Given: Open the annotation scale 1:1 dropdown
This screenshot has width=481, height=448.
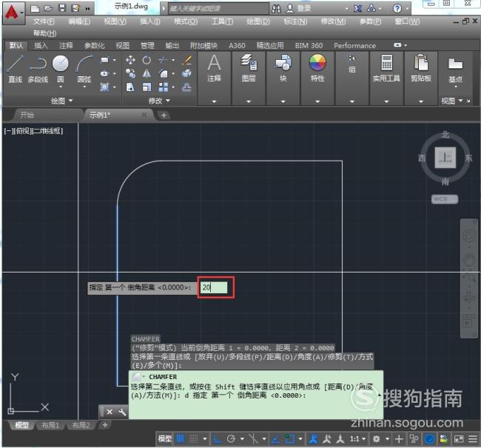Looking at the screenshot, I should coord(357,439).
